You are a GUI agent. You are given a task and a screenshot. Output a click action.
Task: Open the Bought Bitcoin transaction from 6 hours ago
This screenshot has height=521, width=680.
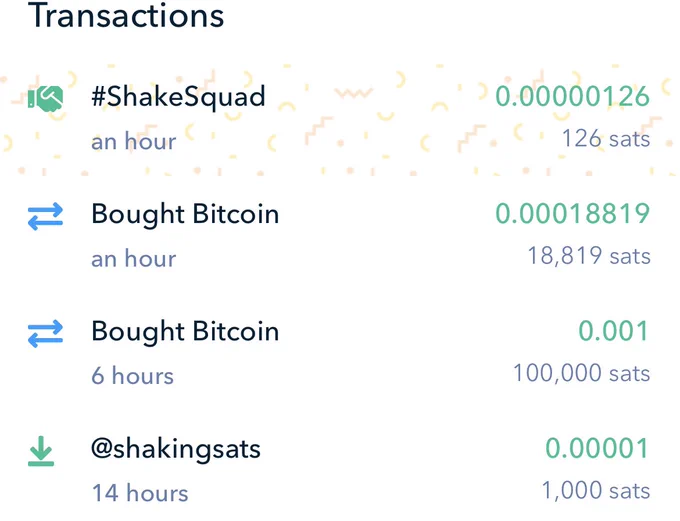click(x=340, y=352)
